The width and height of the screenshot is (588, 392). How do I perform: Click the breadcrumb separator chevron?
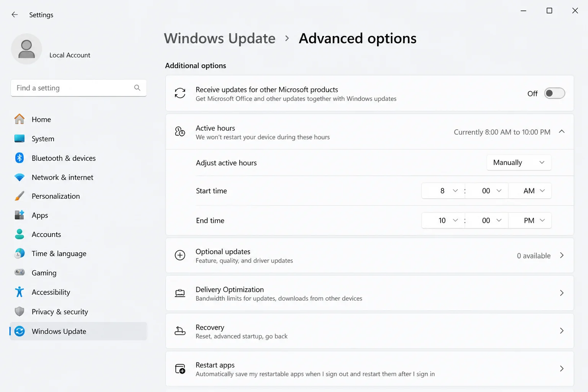tap(287, 38)
